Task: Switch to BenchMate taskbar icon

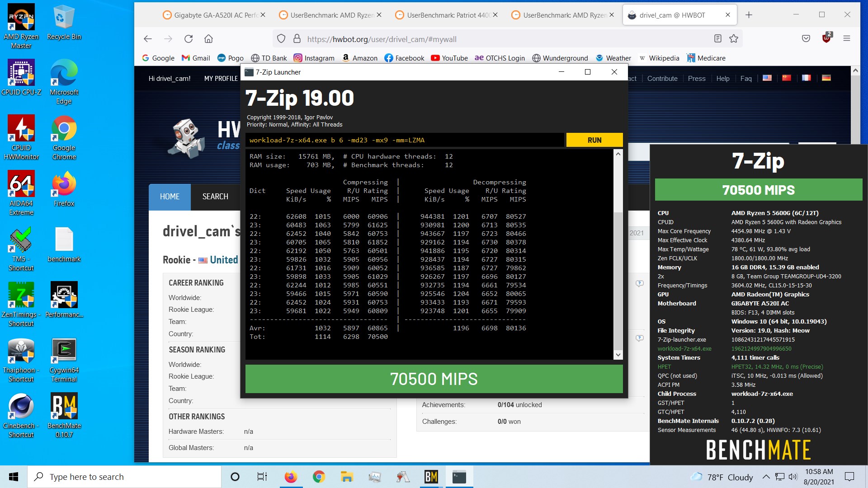Action: (x=431, y=477)
